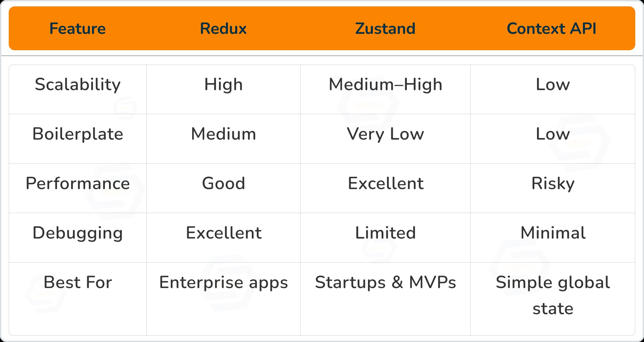Select the Enterprise apps cell
The image size is (644, 342).
tap(223, 282)
